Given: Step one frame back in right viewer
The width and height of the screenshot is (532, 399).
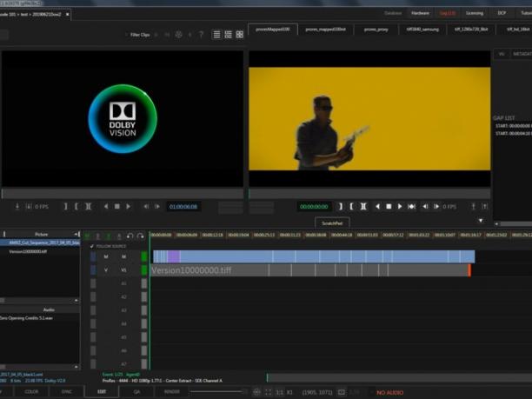Looking at the screenshot, I should 425,206.
